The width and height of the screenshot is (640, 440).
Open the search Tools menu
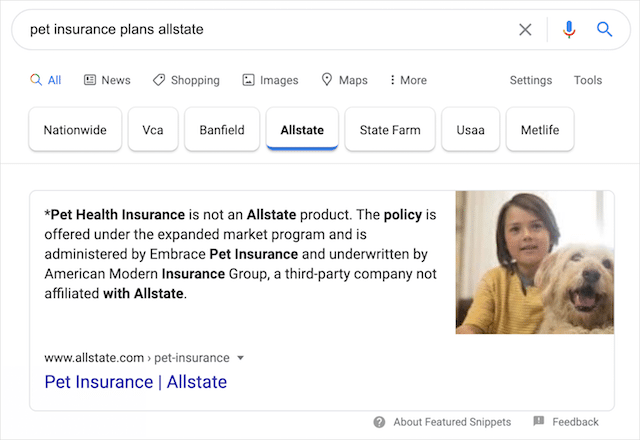[588, 80]
